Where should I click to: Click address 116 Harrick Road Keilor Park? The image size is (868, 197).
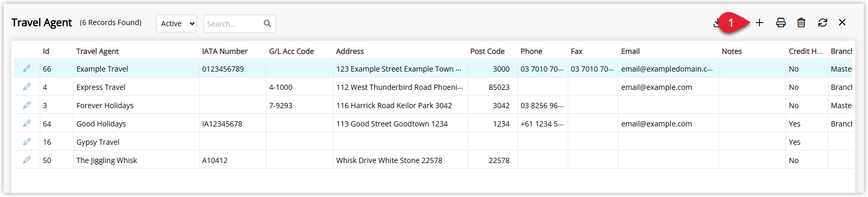point(394,106)
